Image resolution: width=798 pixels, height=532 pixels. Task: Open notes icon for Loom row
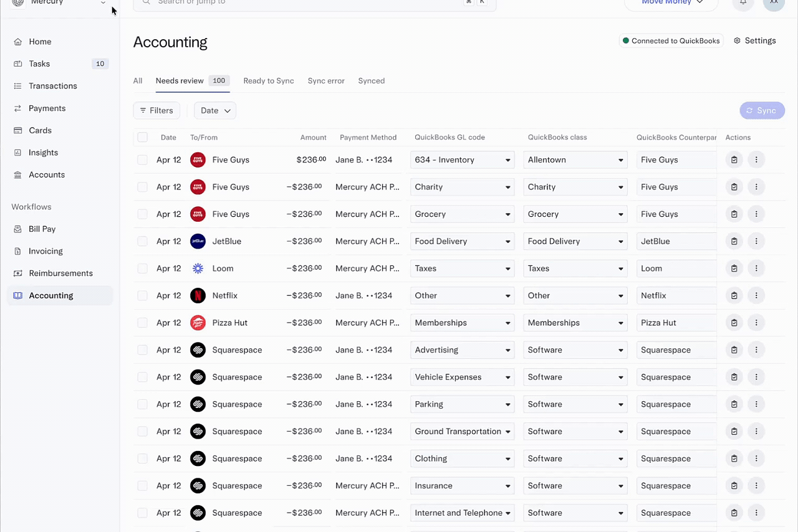[734, 268]
